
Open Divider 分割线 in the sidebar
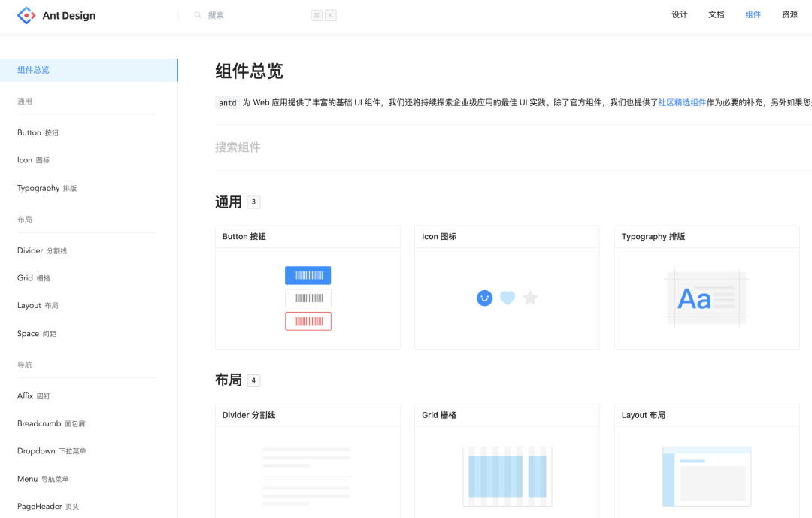click(x=42, y=250)
